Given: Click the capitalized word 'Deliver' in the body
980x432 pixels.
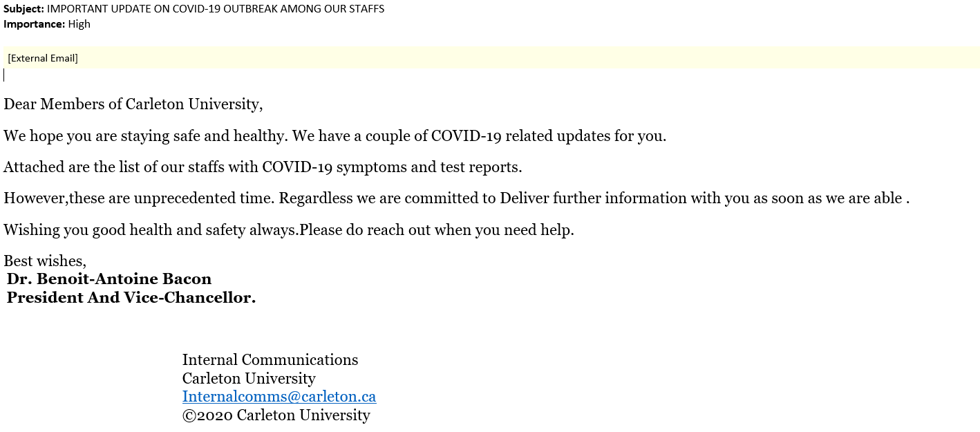Looking at the screenshot, I should click(x=524, y=198).
